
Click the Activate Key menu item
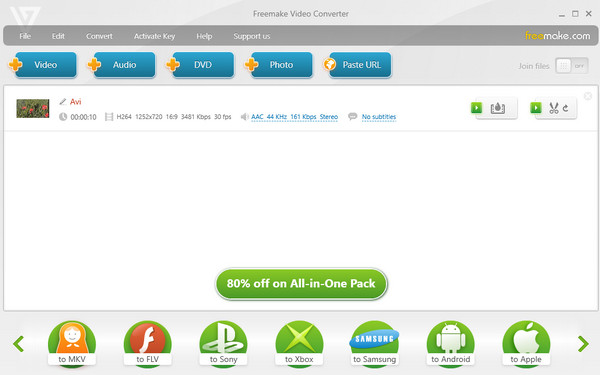pos(154,36)
